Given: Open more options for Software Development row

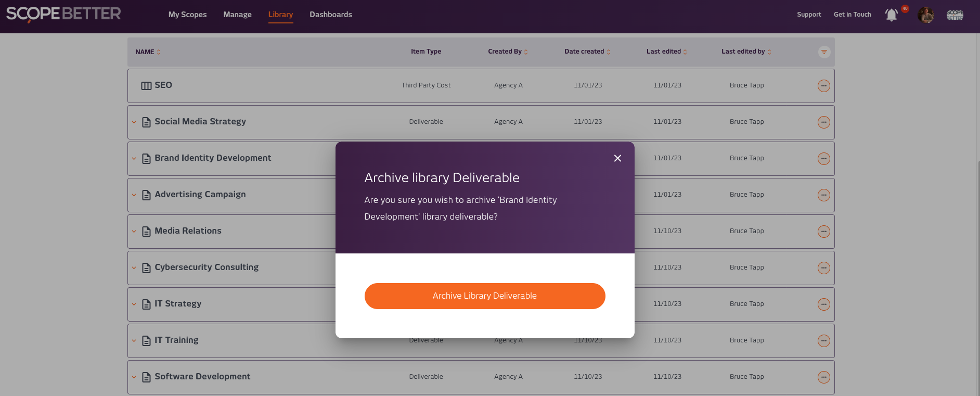Looking at the screenshot, I should point(823,377).
